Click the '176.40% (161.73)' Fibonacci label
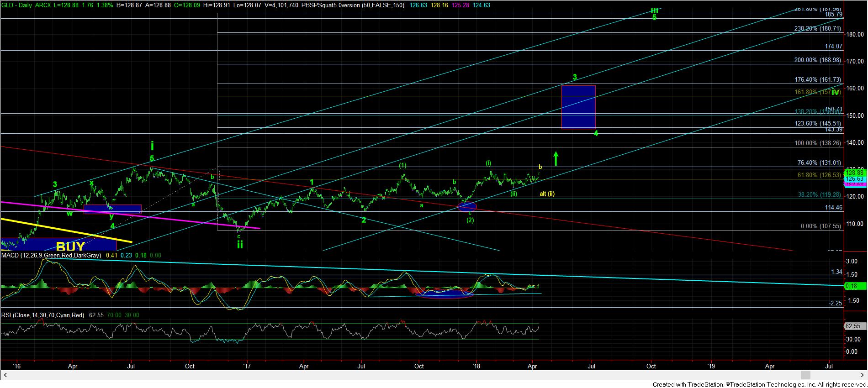Screen dimensions: 868x388 click(x=818, y=79)
